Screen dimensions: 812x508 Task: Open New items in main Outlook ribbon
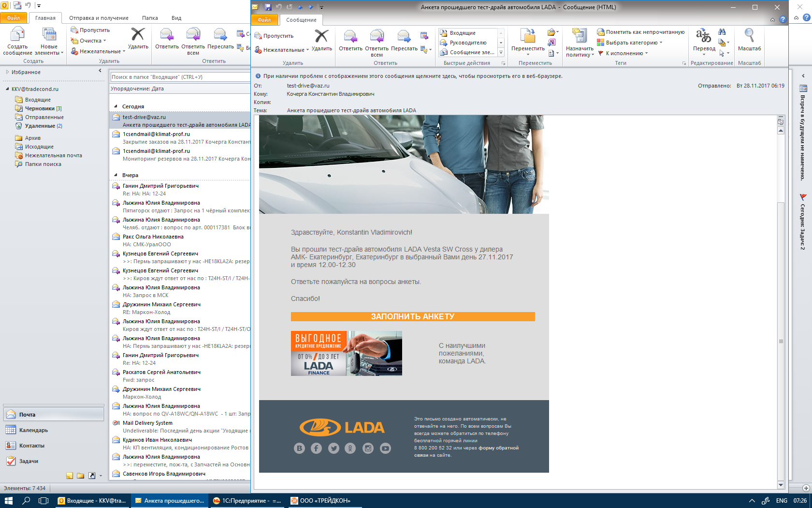49,41
